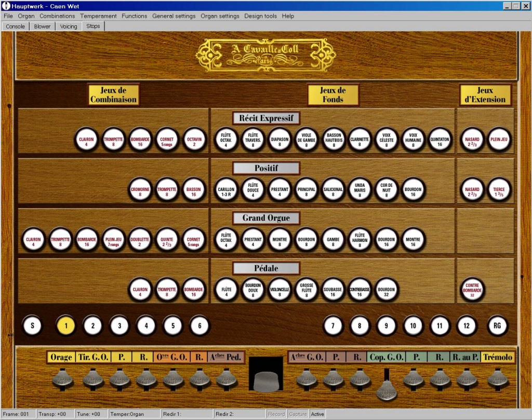Open the Combinations menu
Screen dimensions: 532x420
(x=57, y=16)
